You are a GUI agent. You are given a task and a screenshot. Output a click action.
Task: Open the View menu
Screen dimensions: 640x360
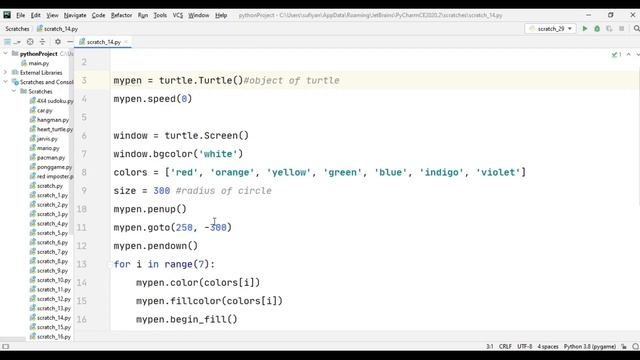(52, 15)
